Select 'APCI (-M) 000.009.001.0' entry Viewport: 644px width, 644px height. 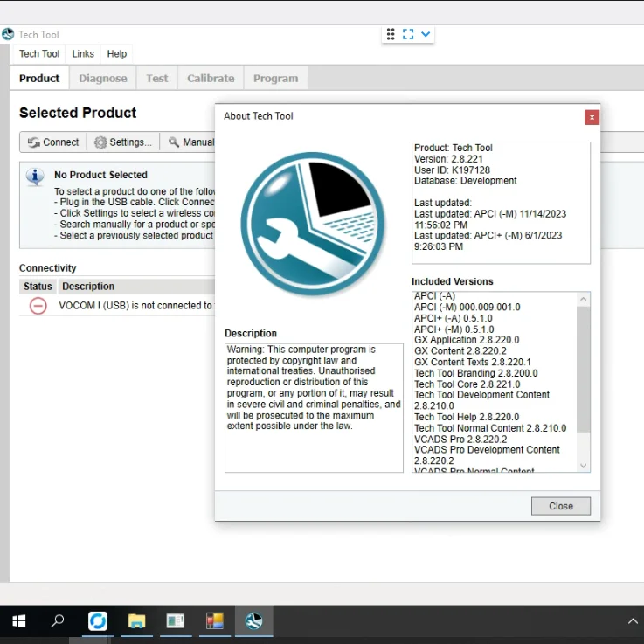[x=467, y=308]
